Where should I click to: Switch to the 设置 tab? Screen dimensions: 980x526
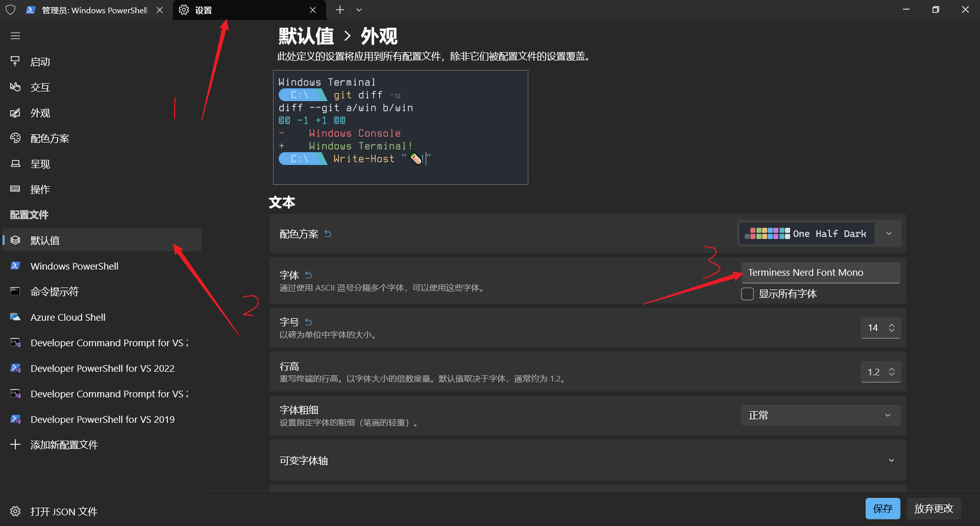click(x=249, y=10)
